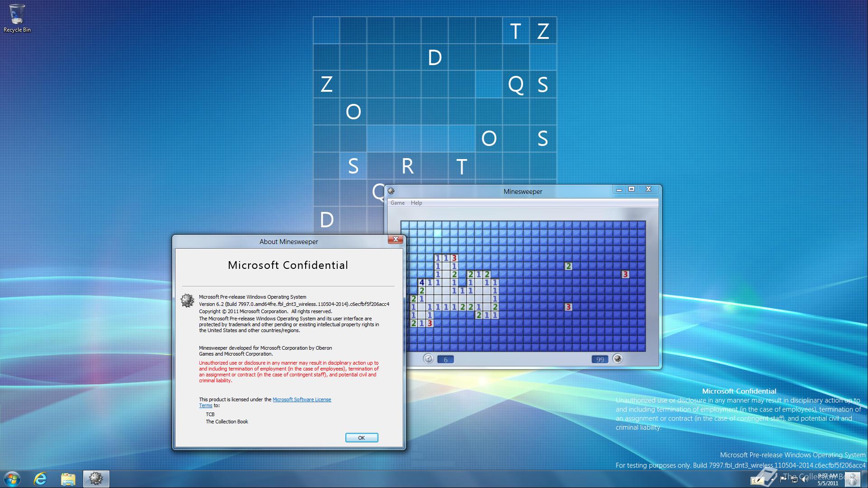Open the Recycle Bin desktop icon

pos(17,18)
